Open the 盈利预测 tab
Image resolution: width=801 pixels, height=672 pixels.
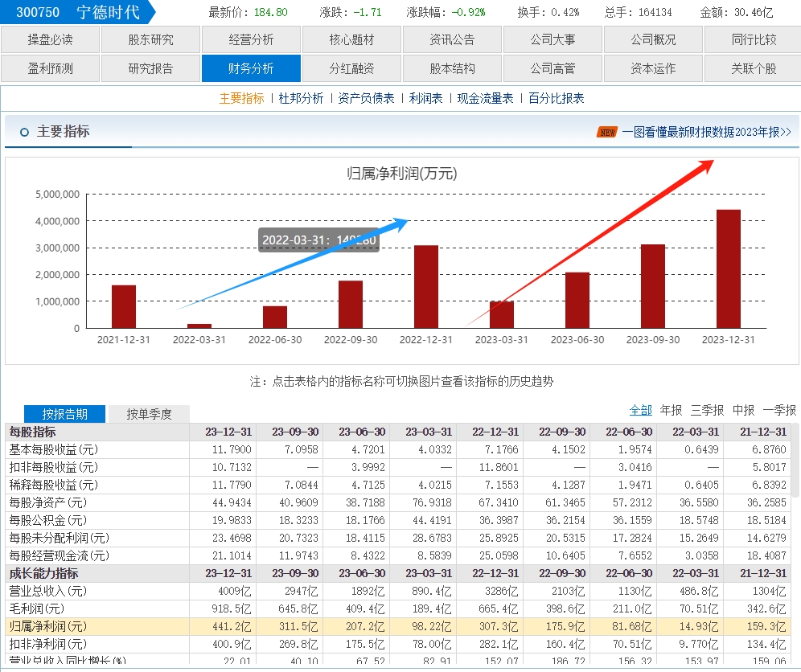point(50,68)
